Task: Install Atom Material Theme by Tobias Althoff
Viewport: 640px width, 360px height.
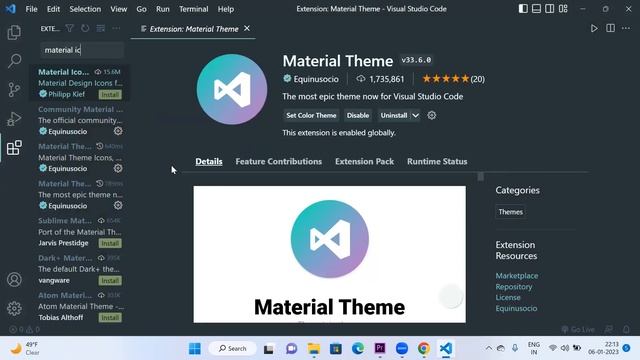Action: point(110,318)
